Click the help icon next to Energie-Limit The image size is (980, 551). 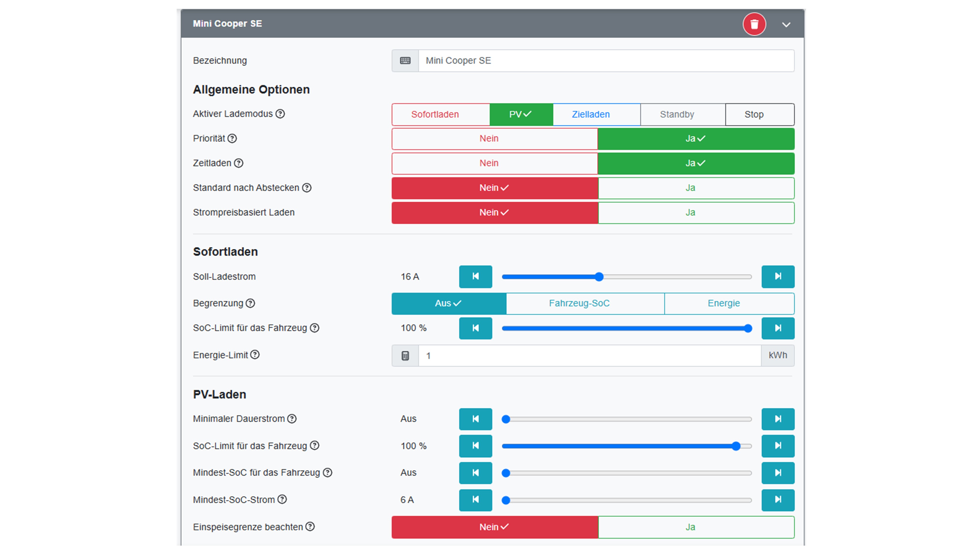click(255, 355)
